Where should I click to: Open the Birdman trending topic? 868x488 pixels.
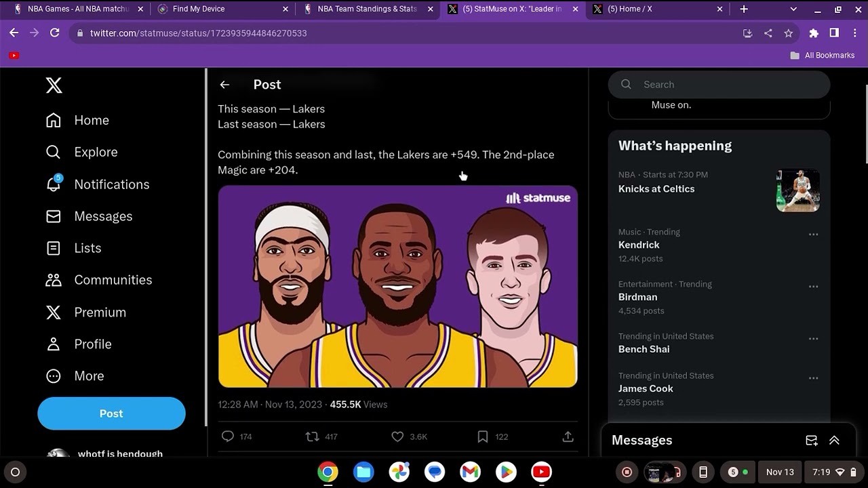click(x=637, y=297)
